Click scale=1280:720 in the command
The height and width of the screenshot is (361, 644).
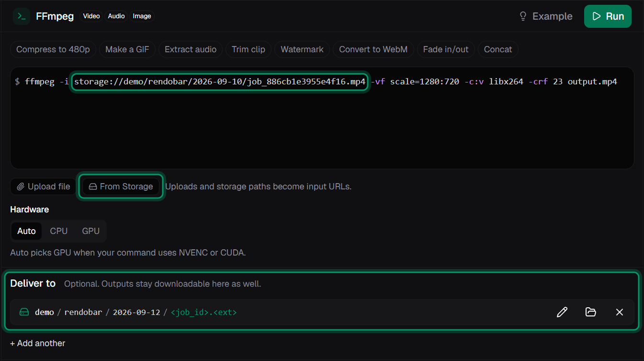(x=425, y=82)
